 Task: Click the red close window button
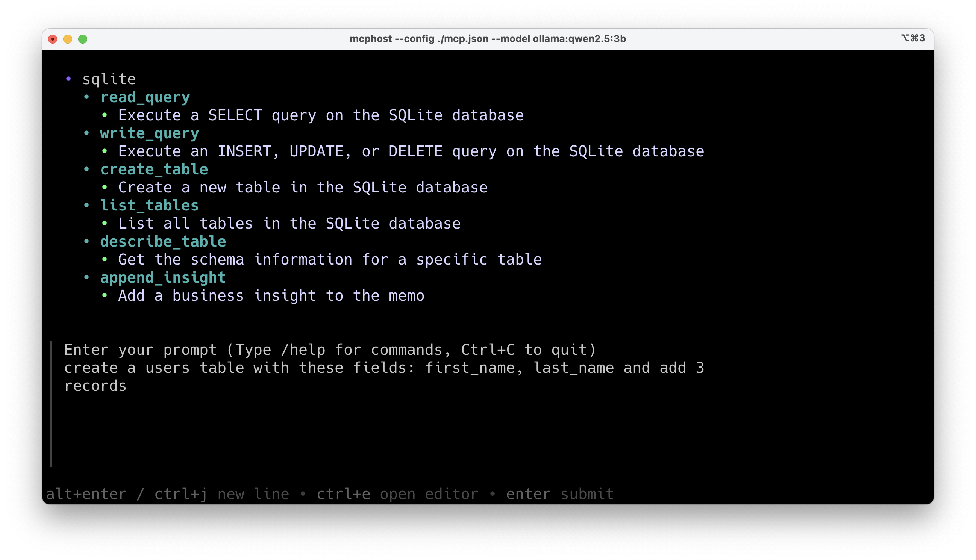point(53,39)
